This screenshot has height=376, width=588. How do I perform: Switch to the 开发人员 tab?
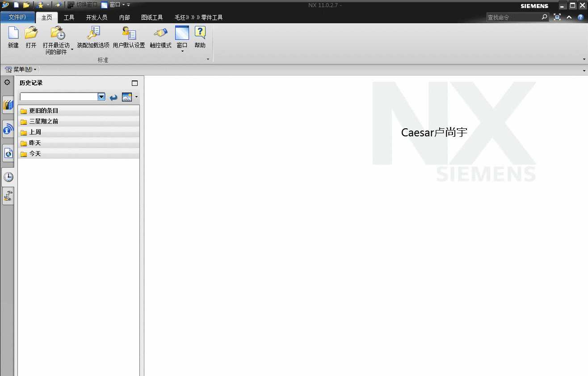97,17
